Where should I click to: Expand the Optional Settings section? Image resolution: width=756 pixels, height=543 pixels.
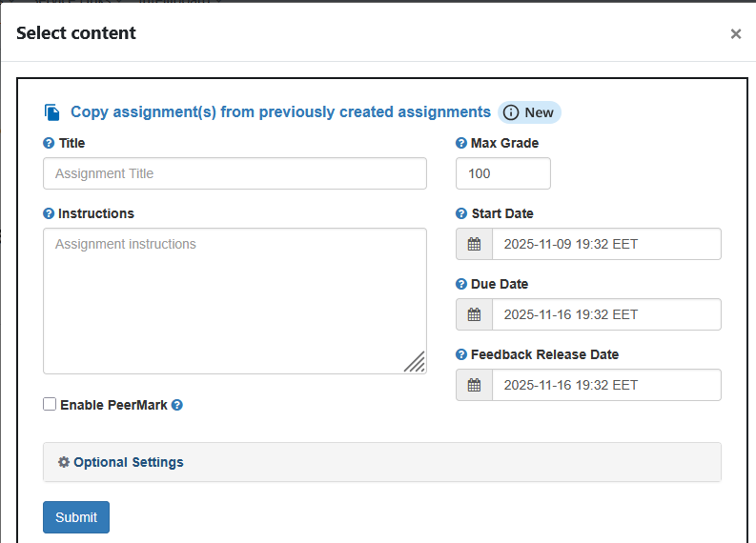(128, 462)
